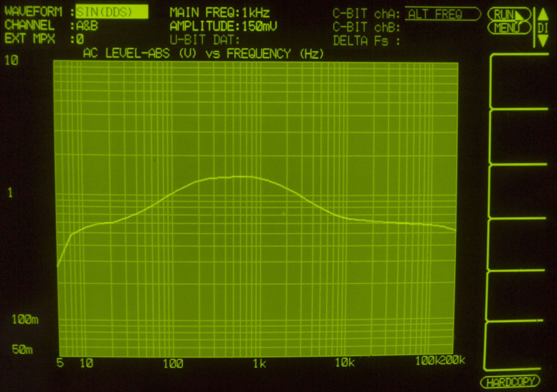Select the CHANNEL A&B setting
557x392 pixels.
pyautogui.click(x=87, y=26)
